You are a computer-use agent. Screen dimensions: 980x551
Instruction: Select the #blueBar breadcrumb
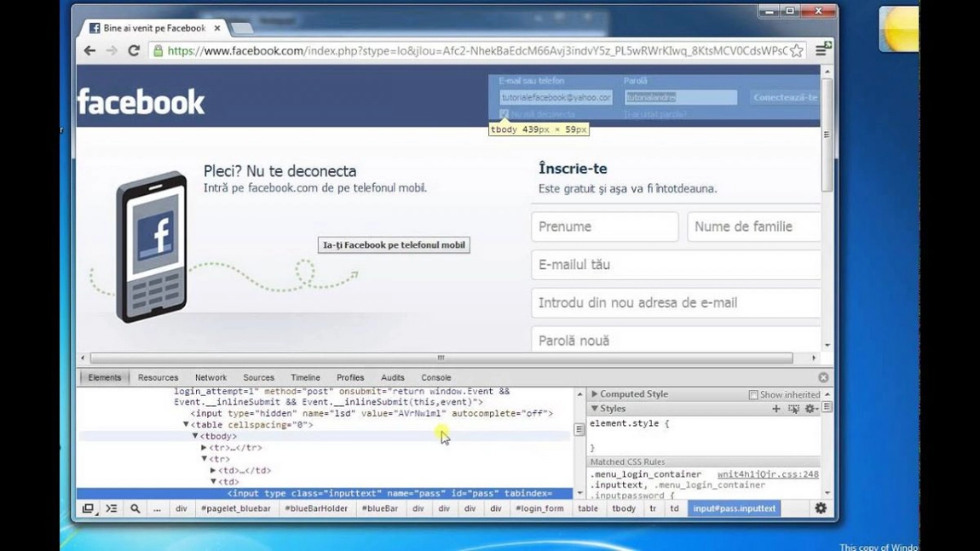click(380, 508)
